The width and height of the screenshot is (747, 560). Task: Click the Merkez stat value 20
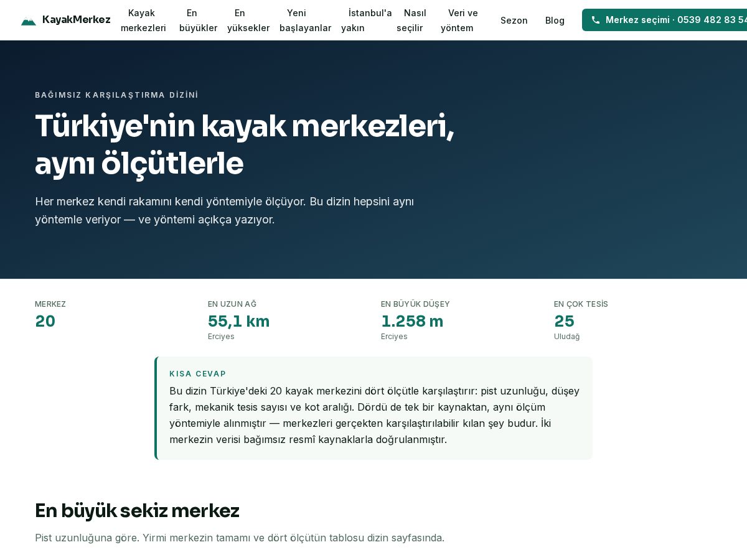(x=45, y=321)
